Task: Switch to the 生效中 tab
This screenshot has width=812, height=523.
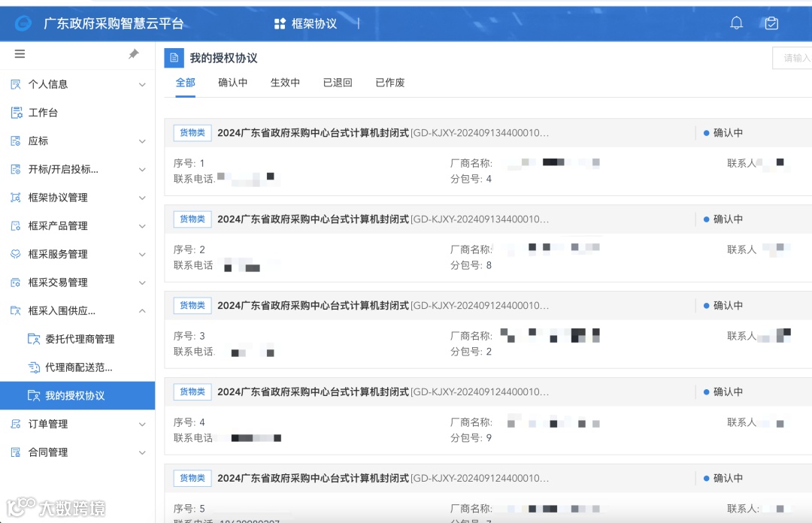Action: pos(285,83)
